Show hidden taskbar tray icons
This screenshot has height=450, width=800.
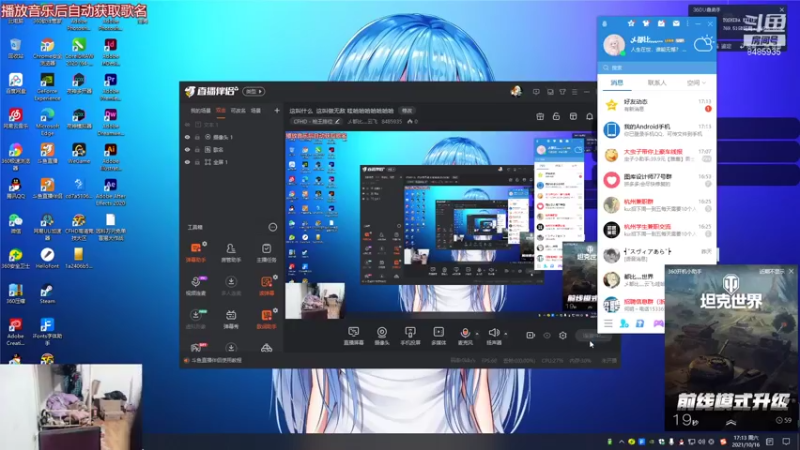(x=621, y=442)
